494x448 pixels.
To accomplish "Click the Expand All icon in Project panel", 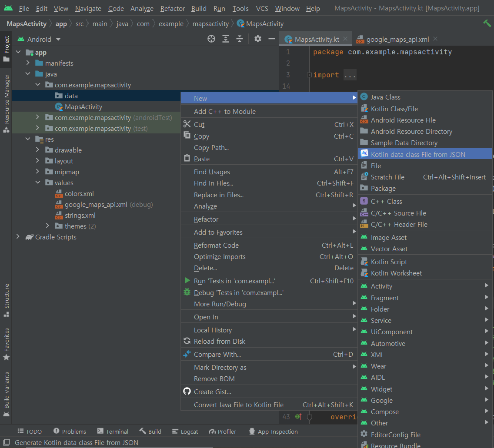I will (226, 39).
